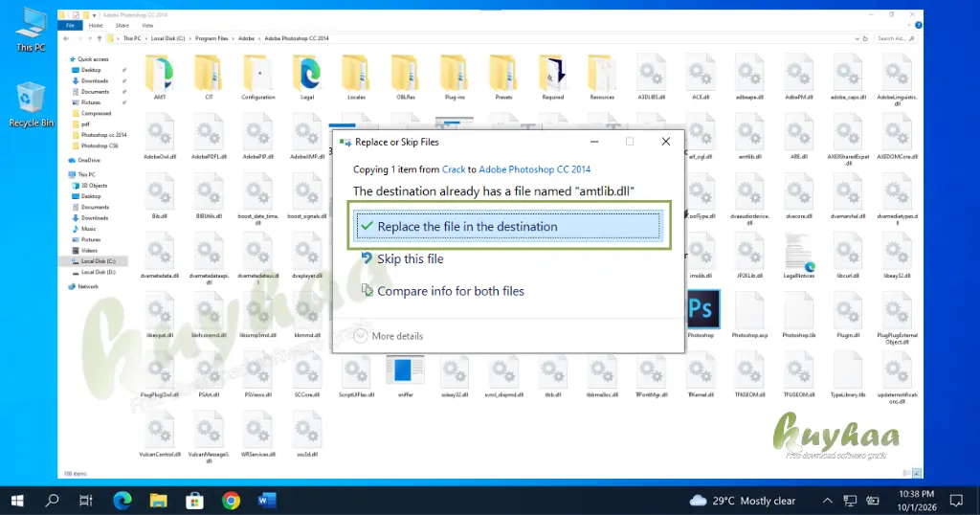The height and width of the screenshot is (515, 980).
Task: Select the Locales folder
Action: [x=356, y=78]
